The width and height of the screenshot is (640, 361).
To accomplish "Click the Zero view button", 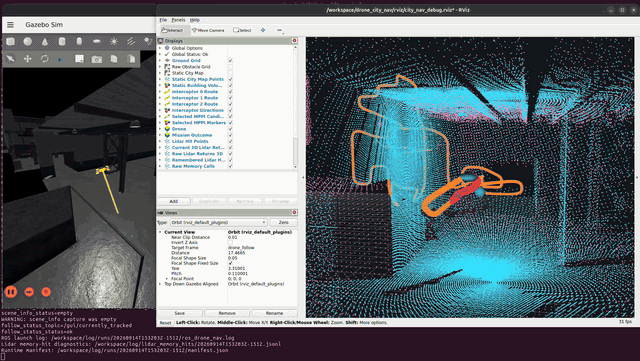I will [284, 223].
